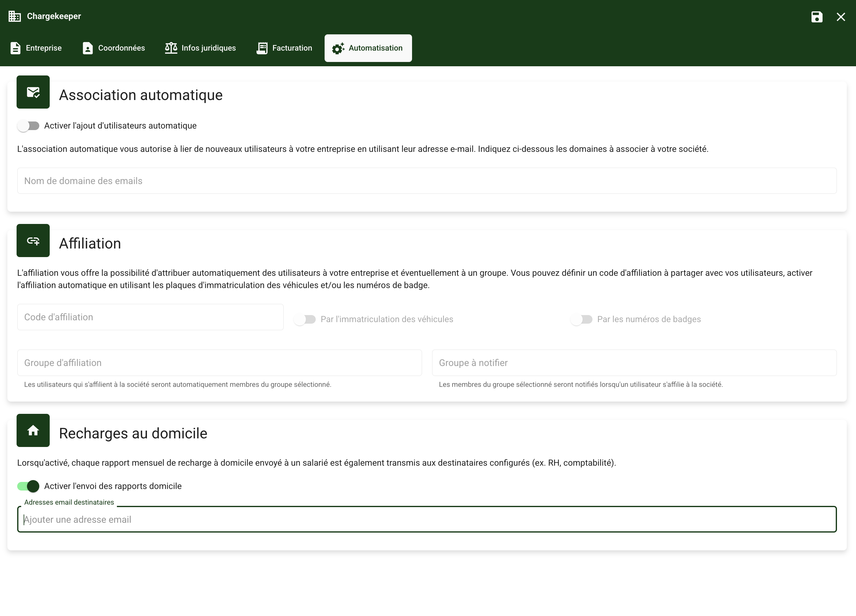Switch to the Coordonnées tab
The height and width of the screenshot is (616, 856).
tap(114, 48)
